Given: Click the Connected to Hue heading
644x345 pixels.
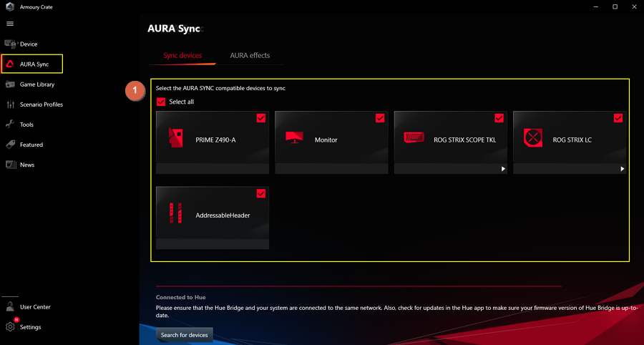Looking at the screenshot, I should point(181,297).
